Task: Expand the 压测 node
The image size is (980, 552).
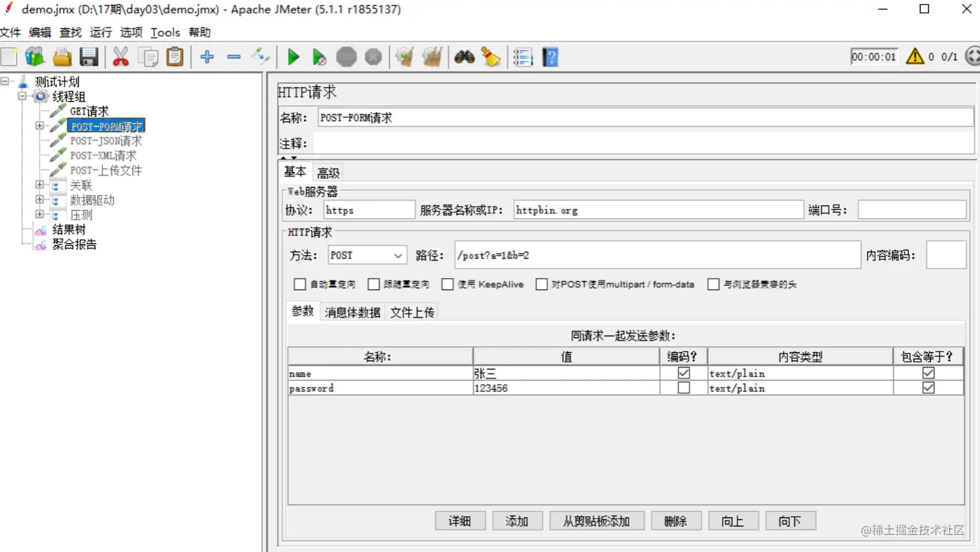Action: (40, 214)
